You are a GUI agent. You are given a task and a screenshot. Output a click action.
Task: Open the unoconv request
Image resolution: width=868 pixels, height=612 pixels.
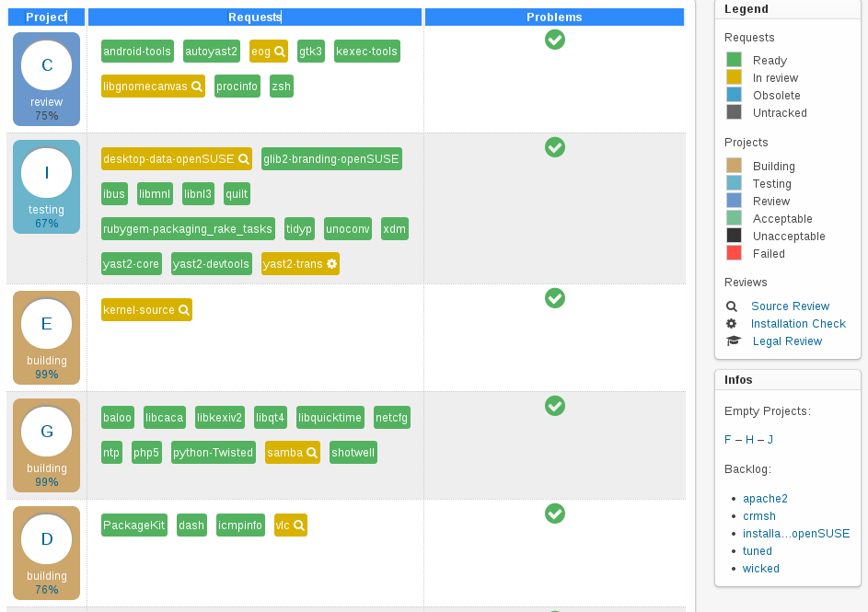click(348, 229)
